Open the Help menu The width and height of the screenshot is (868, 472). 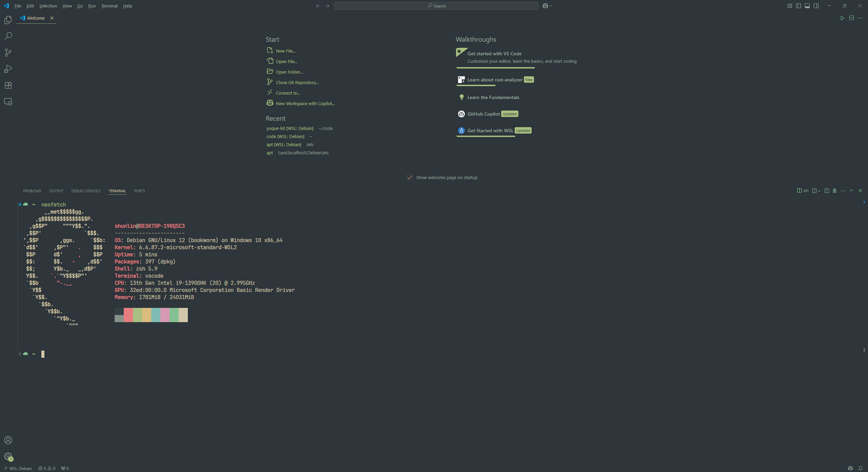127,6
